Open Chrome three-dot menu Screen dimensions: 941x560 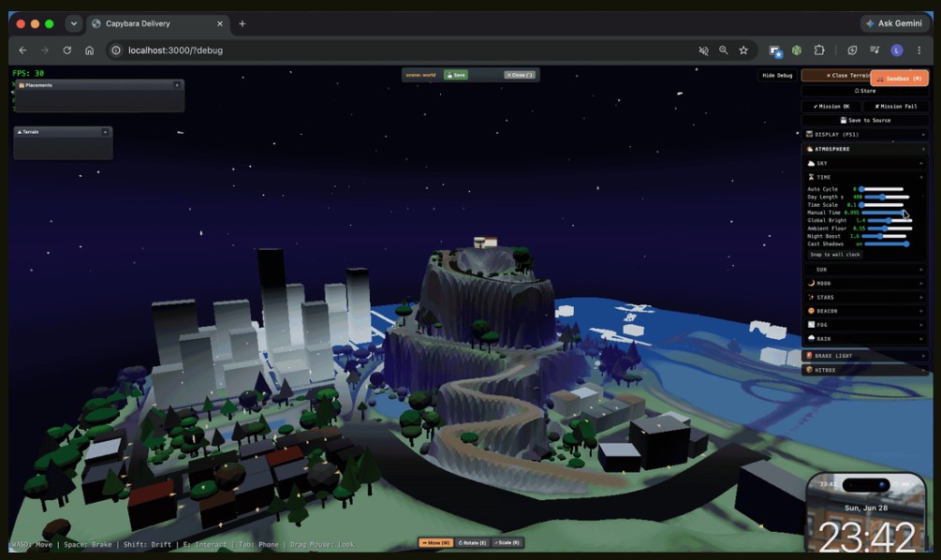919,51
